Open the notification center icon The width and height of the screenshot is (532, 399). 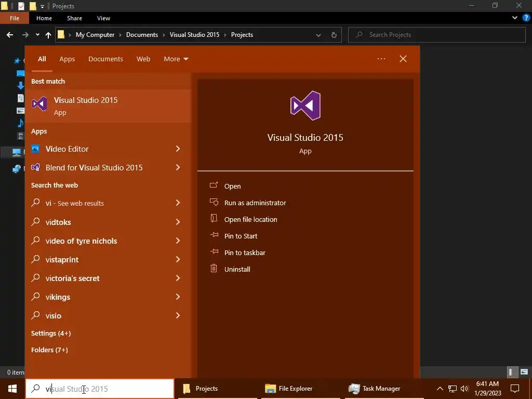click(x=515, y=389)
